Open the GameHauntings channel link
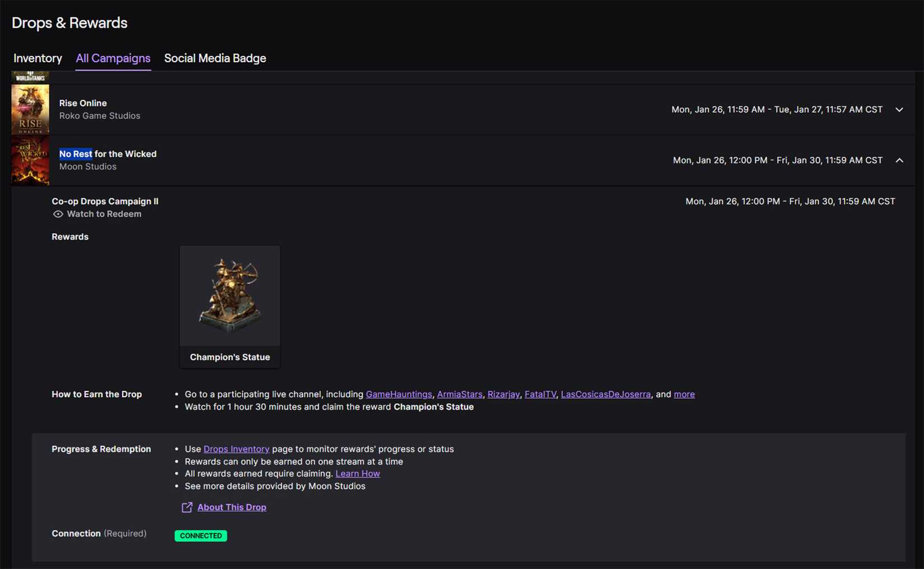The image size is (924, 569). 399,394
